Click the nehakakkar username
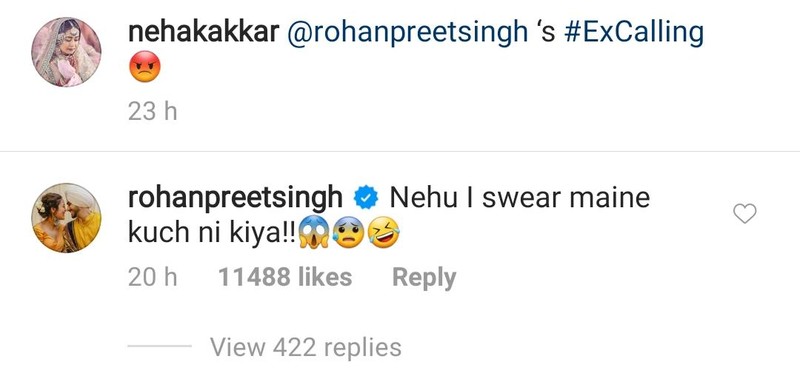Image resolution: width=800 pixels, height=379 pixels. [x=204, y=33]
